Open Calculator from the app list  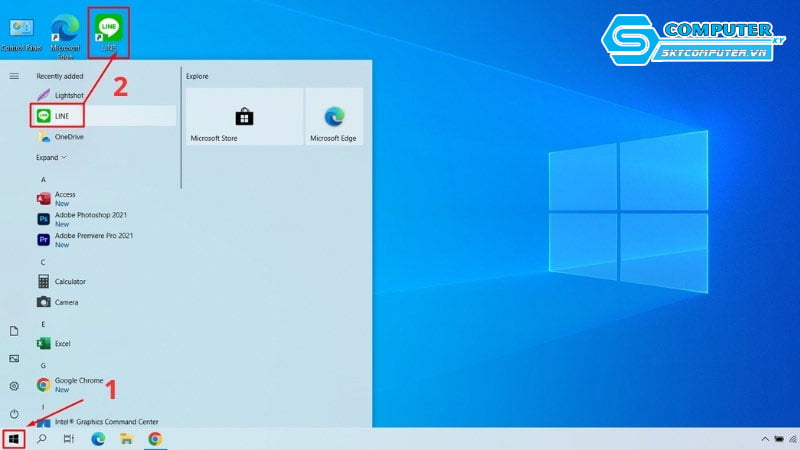click(104, 281)
